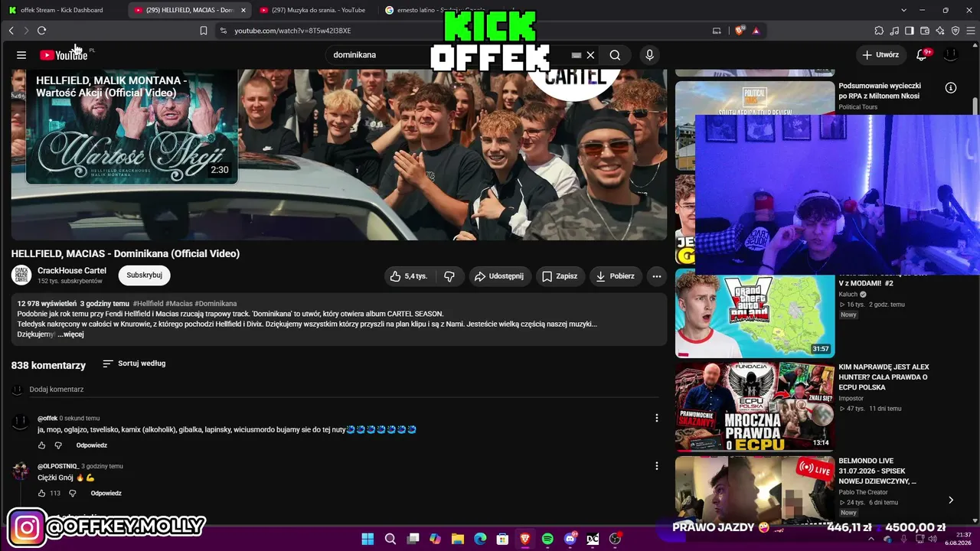Image resolution: width=980 pixels, height=551 pixels.
Task: Click the YouTube search magnifier button
Action: point(615,55)
